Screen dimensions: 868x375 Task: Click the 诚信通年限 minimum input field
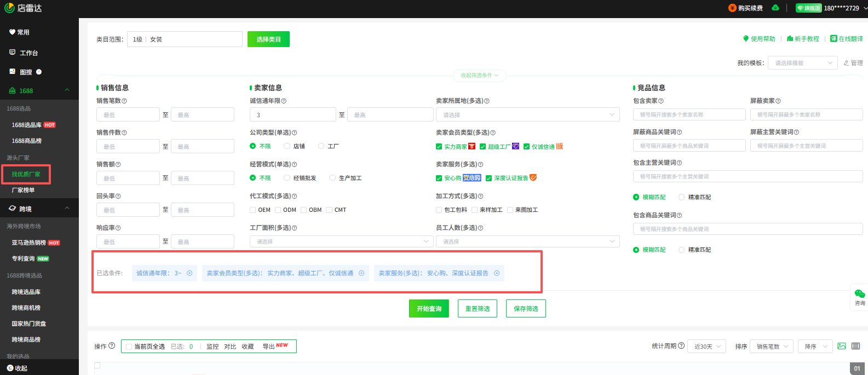pos(292,115)
